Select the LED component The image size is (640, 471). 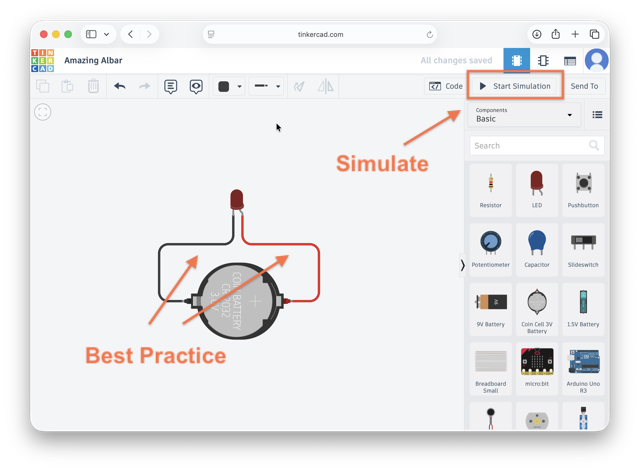tap(537, 190)
